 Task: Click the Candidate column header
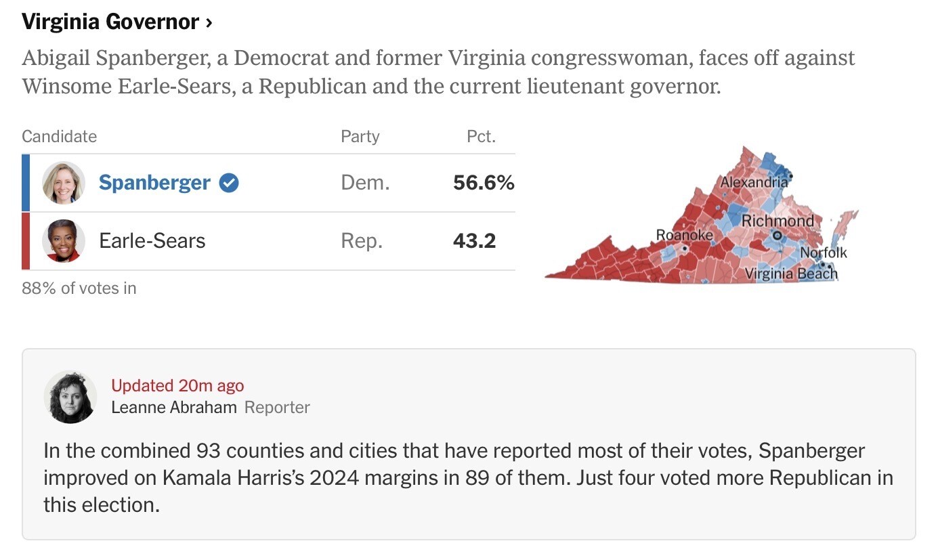tap(60, 137)
